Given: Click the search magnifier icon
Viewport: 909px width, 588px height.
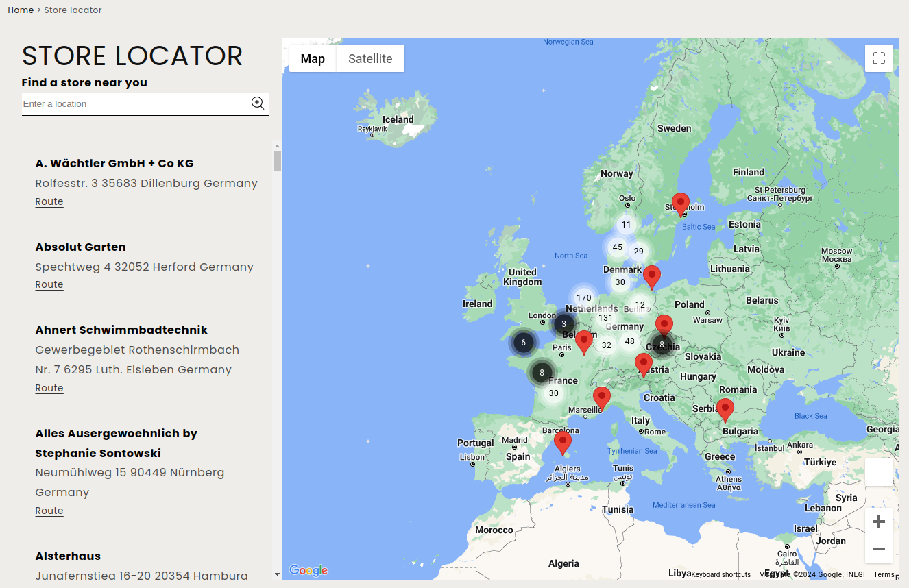Looking at the screenshot, I should 258,103.
